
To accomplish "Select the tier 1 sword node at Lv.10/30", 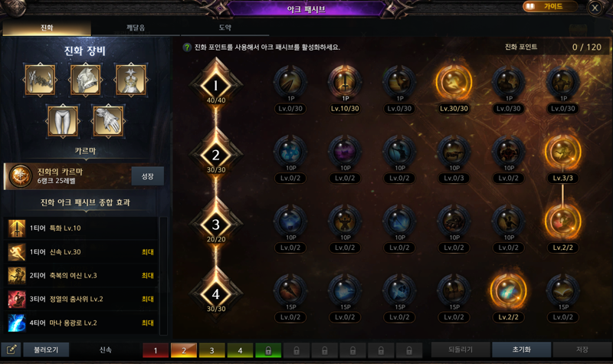I will (344, 83).
